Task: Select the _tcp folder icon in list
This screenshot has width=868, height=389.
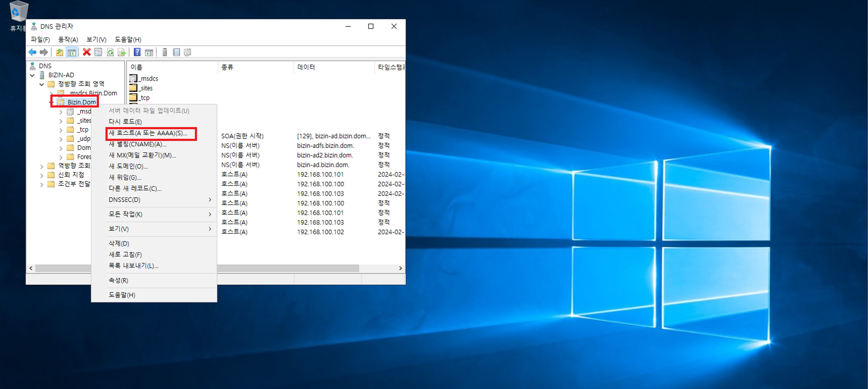Action: (x=133, y=98)
